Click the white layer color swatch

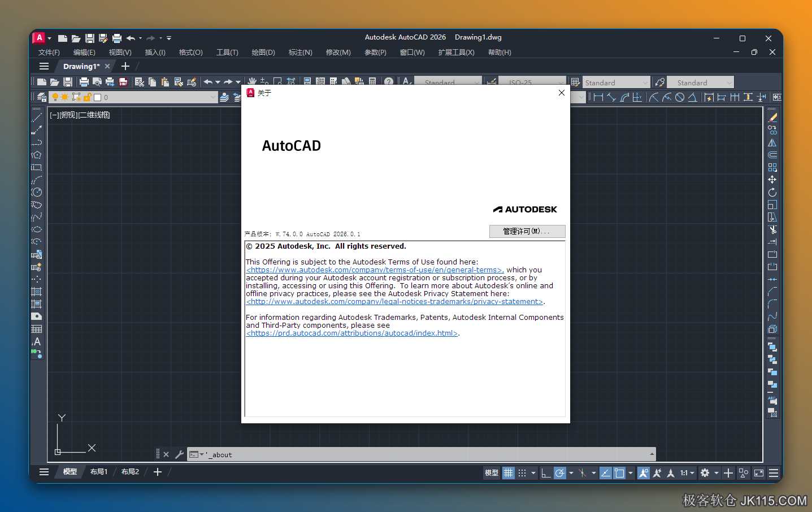pyautogui.click(x=98, y=97)
